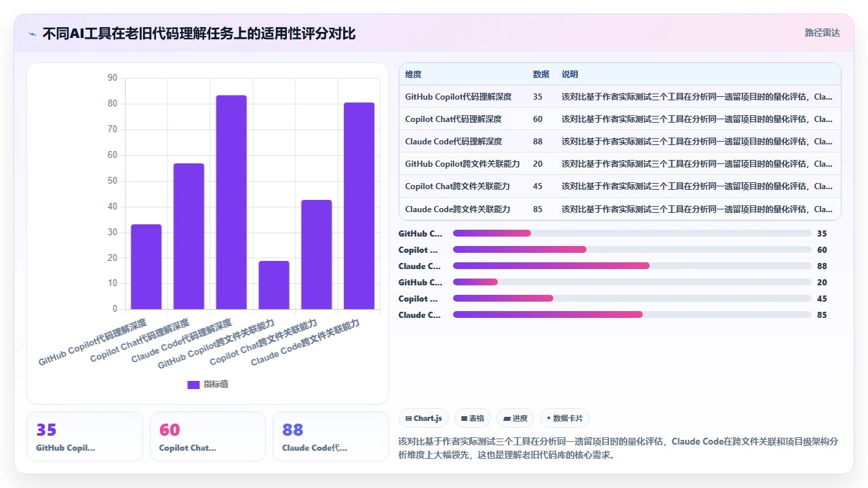868x488 pixels.
Task: Click the table value 20
Action: [x=538, y=164]
